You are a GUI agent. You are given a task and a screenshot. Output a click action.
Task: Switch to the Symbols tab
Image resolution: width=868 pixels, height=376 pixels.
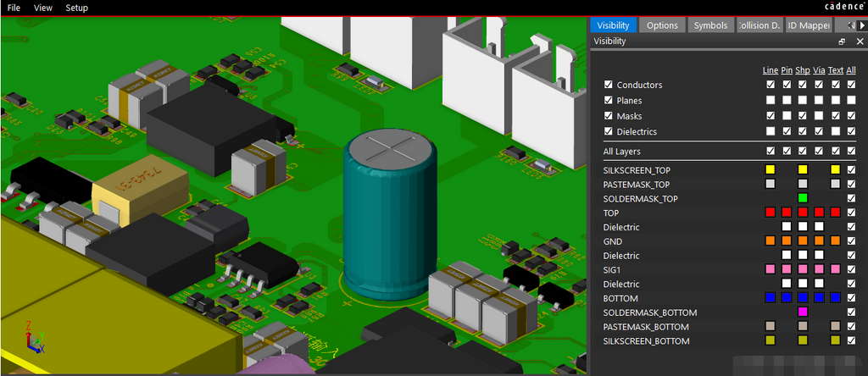(x=710, y=25)
